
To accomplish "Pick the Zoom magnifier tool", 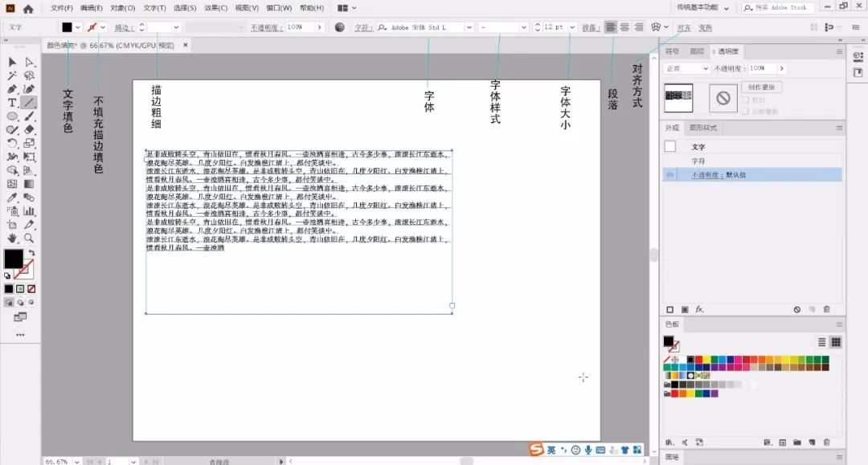I will click(x=29, y=239).
